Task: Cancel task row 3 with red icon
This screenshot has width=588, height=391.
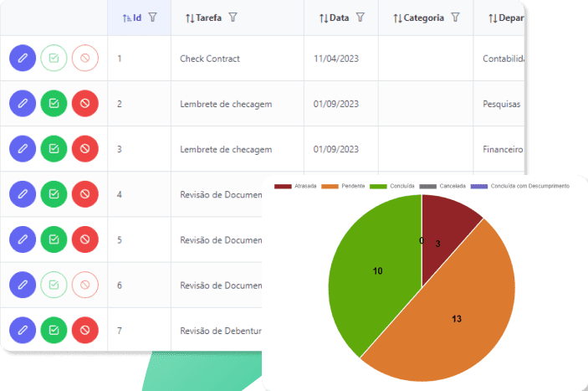Action: [85, 148]
